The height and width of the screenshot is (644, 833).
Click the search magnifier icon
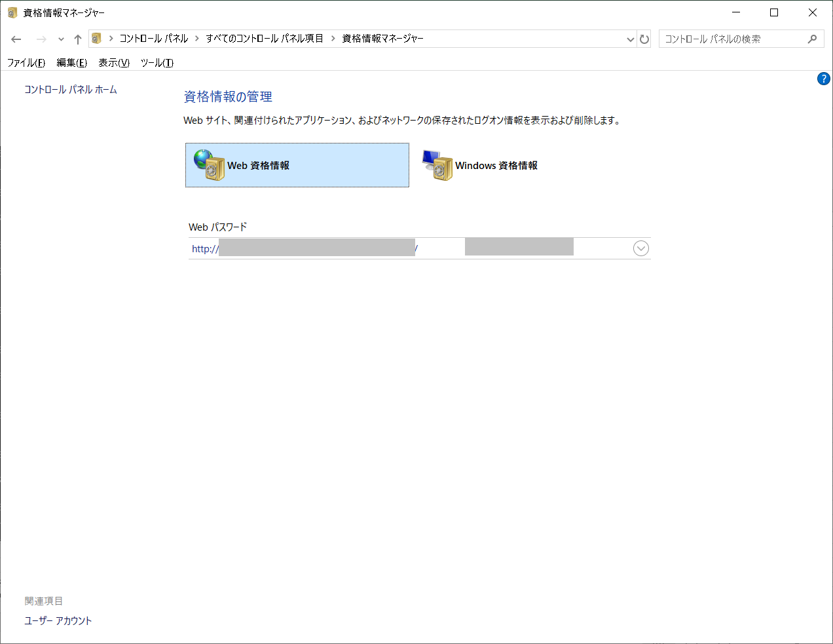coord(812,39)
